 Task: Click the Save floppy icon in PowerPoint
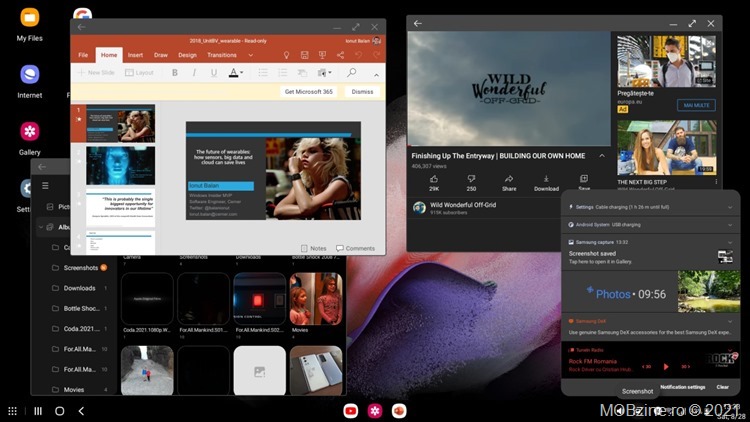pos(304,55)
